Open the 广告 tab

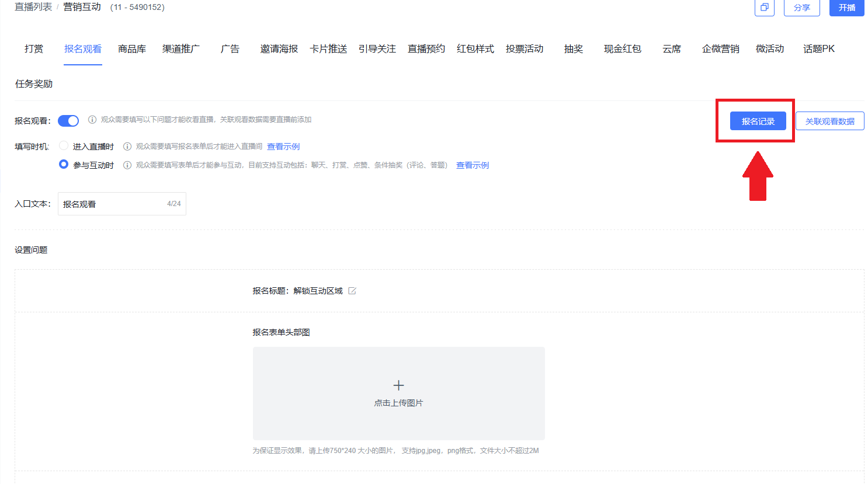[230, 49]
